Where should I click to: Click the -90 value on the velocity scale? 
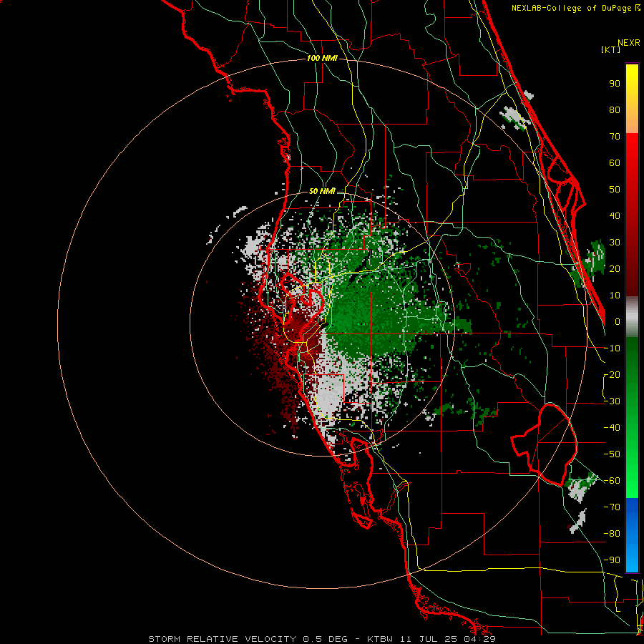point(612,560)
